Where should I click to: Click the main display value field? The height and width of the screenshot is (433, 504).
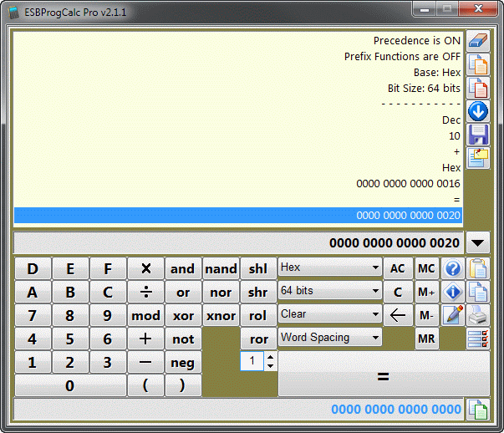(238, 242)
